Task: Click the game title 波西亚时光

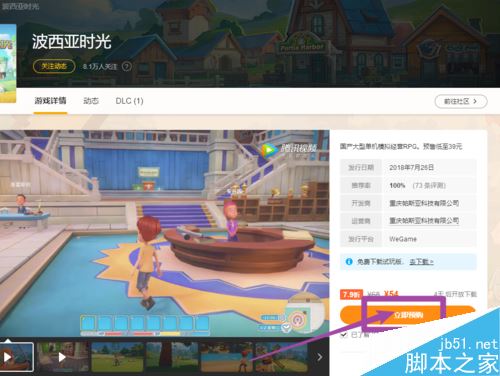Action: pyautogui.click(x=72, y=42)
